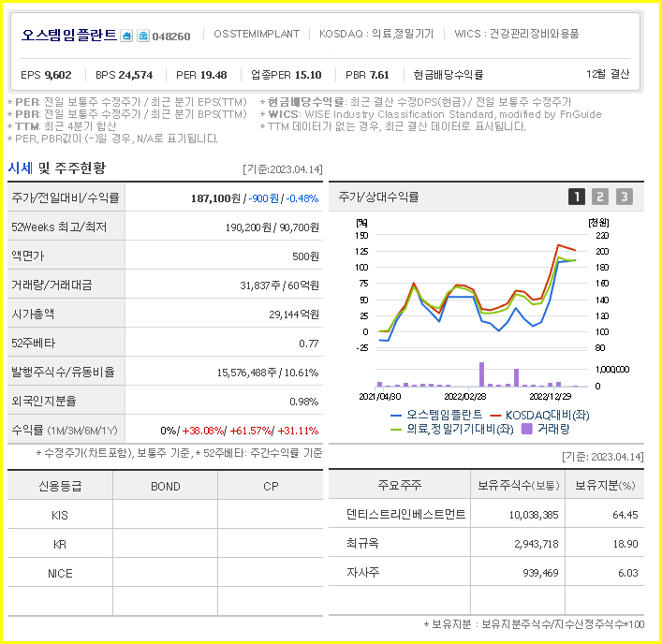
Task: Click the 939,469 shares value
Action: pos(540,573)
